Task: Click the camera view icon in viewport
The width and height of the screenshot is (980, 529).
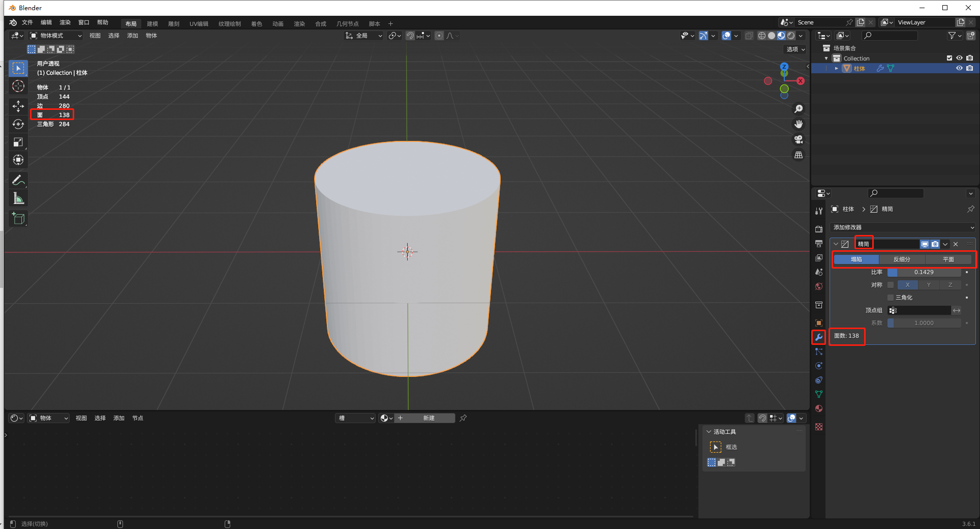Action: click(799, 139)
